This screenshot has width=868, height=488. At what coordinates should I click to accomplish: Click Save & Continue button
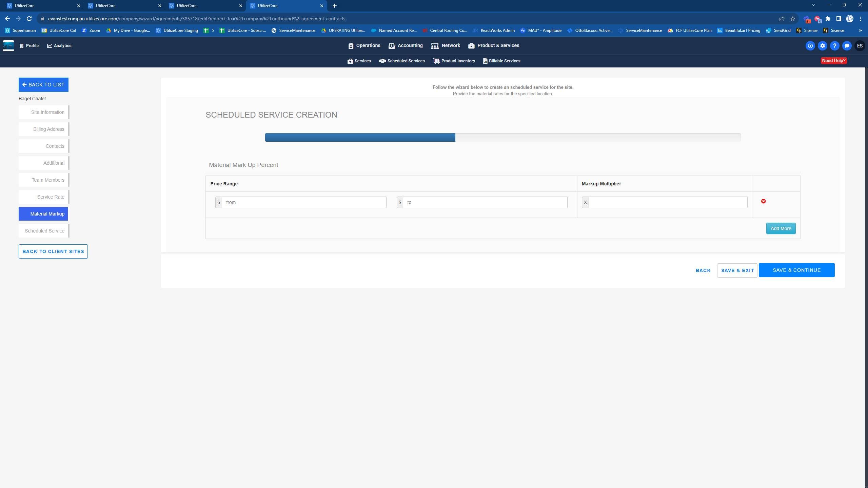coord(796,270)
